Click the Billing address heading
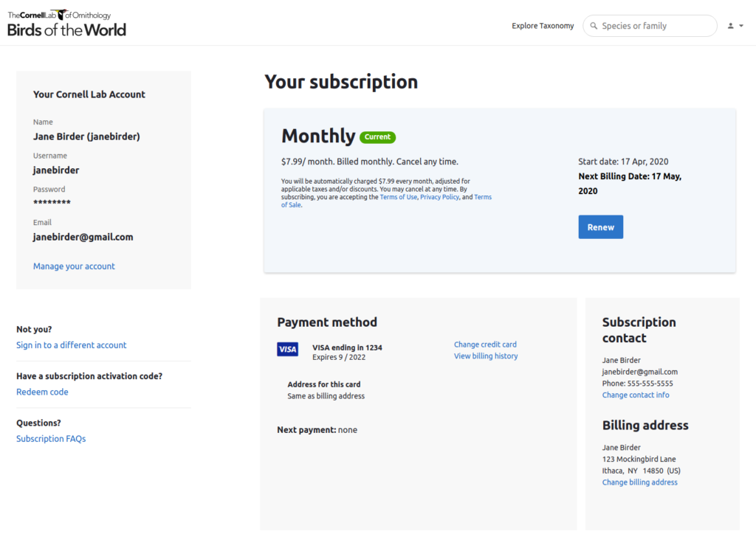 (x=645, y=426)
